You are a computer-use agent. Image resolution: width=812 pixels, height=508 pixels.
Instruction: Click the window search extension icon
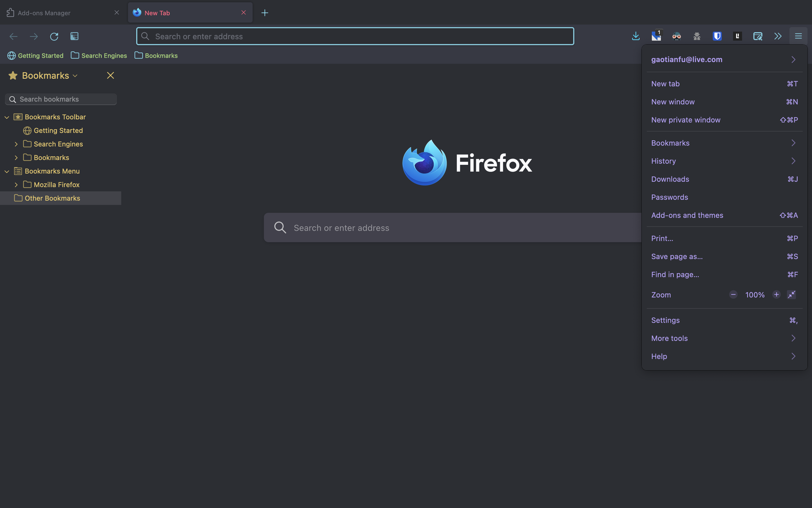[758, 36]
